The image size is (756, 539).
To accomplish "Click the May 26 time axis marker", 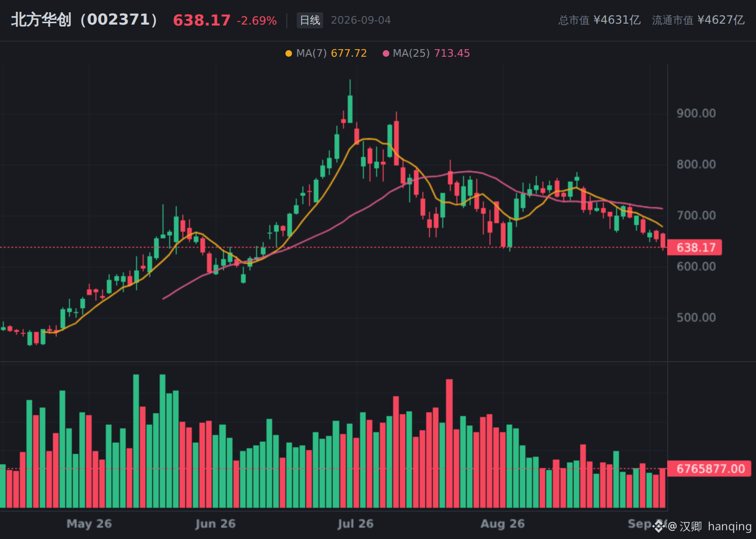I will tap(89, 524).
